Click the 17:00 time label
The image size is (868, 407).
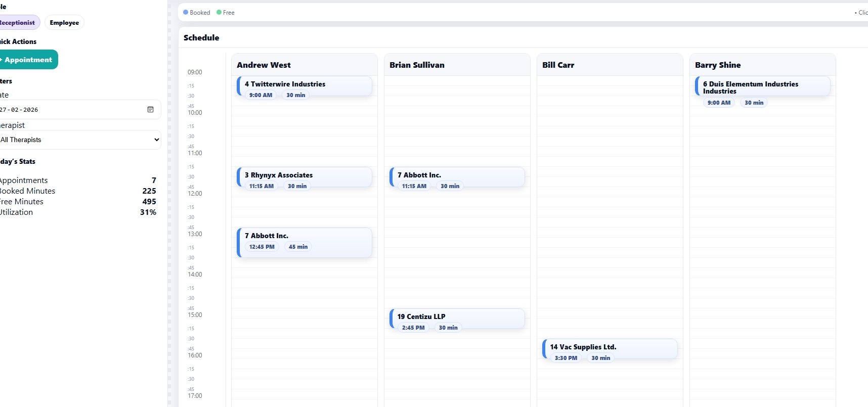195,396
